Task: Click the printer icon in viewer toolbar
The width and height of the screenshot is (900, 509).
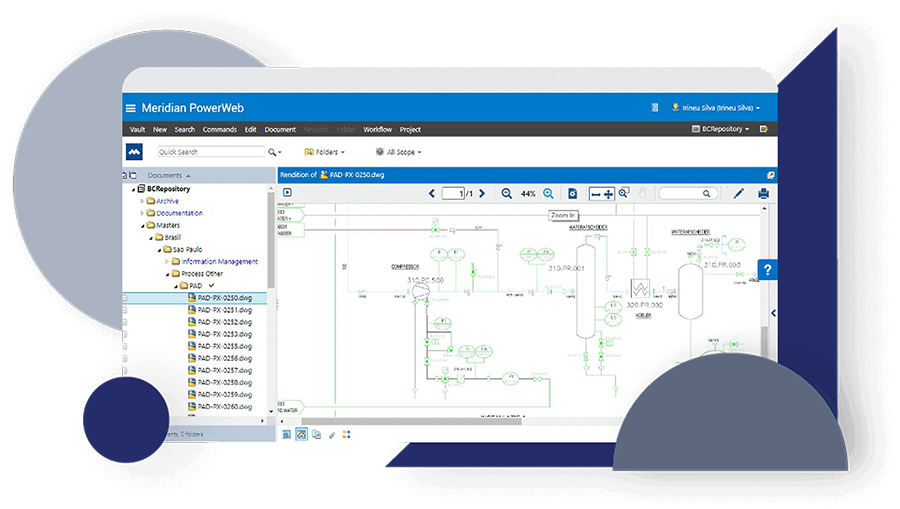Action: [764, 193]
